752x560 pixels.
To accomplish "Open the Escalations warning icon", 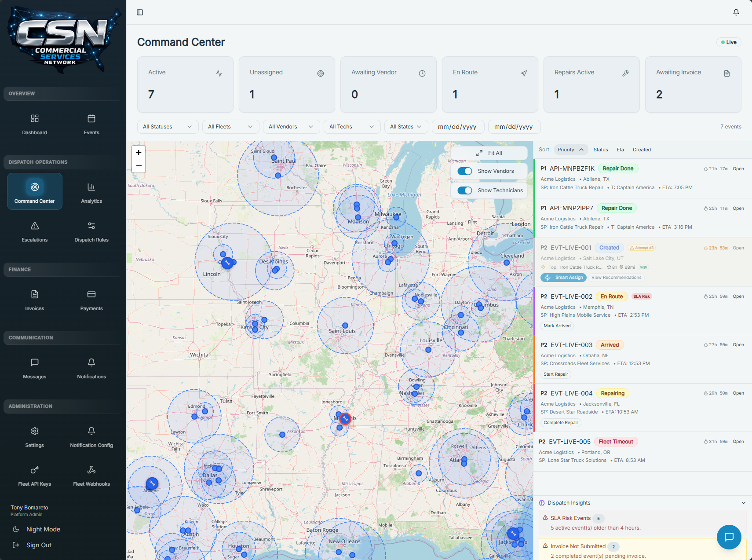I will (35, 226).
